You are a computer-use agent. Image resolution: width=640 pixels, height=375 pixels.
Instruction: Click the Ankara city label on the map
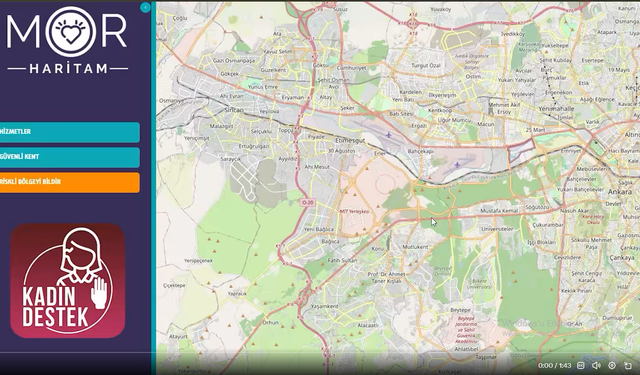click(620, 192)
